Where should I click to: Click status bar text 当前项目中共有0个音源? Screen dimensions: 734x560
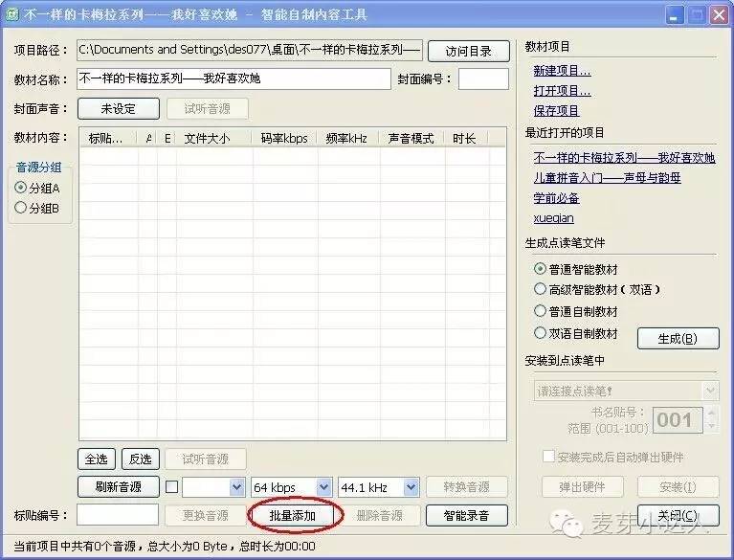click(75, 546)
